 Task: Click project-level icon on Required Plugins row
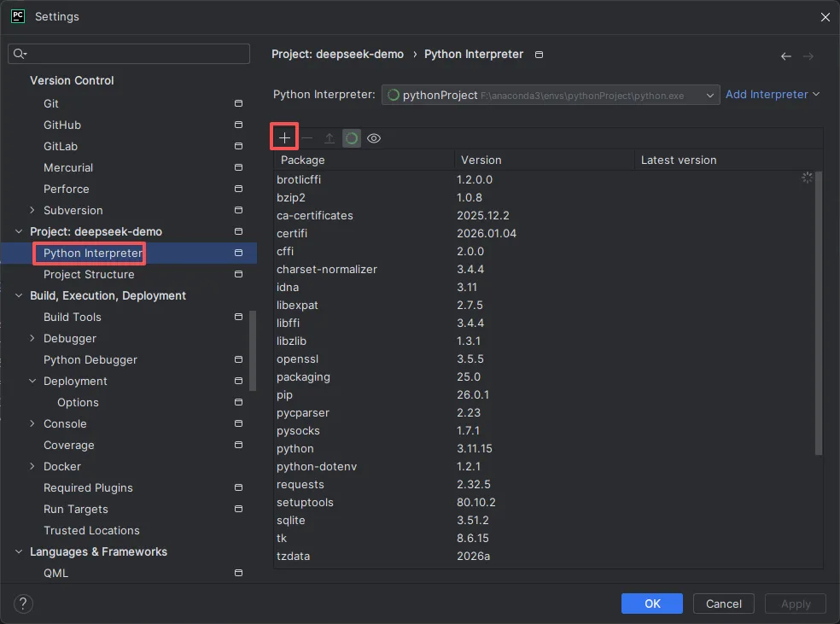click(238, 488)
